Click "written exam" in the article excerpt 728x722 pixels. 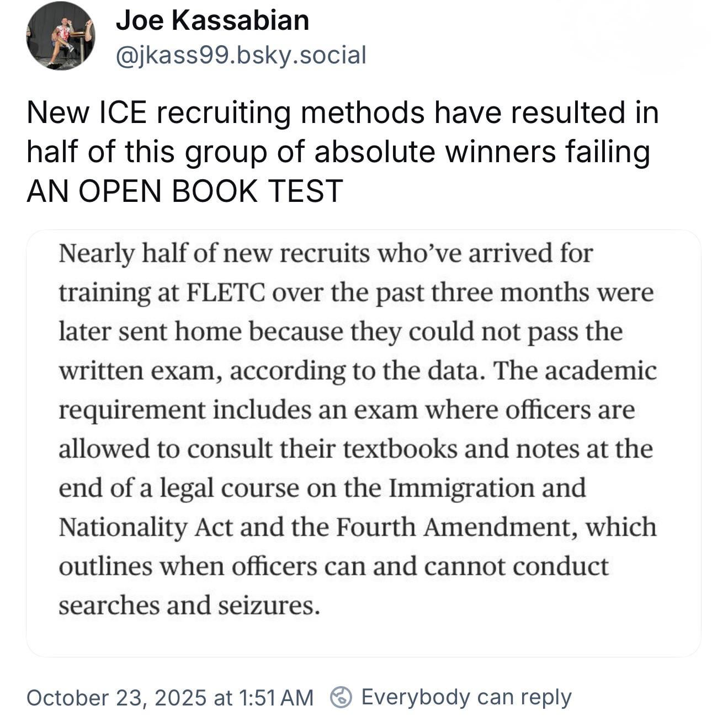141,371
